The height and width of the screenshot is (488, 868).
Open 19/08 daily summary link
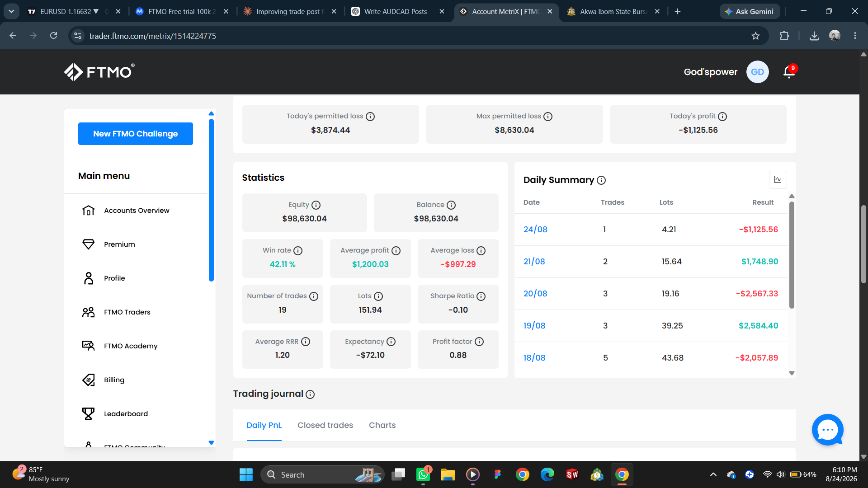click(534, 326)
